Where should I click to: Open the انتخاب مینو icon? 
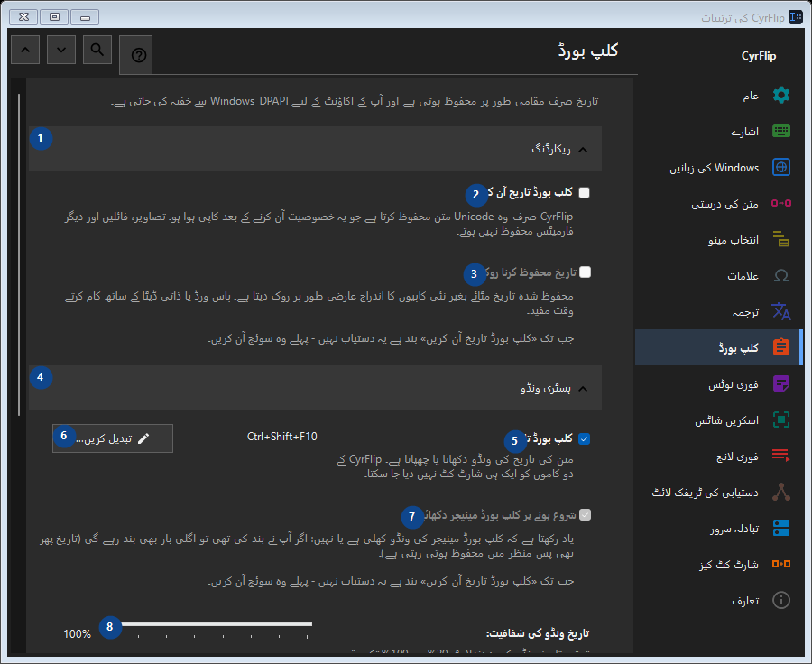(781, 239)
